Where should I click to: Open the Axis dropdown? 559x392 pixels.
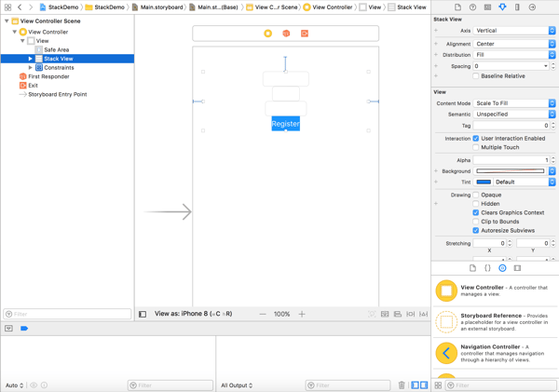[x=514, y=31]
